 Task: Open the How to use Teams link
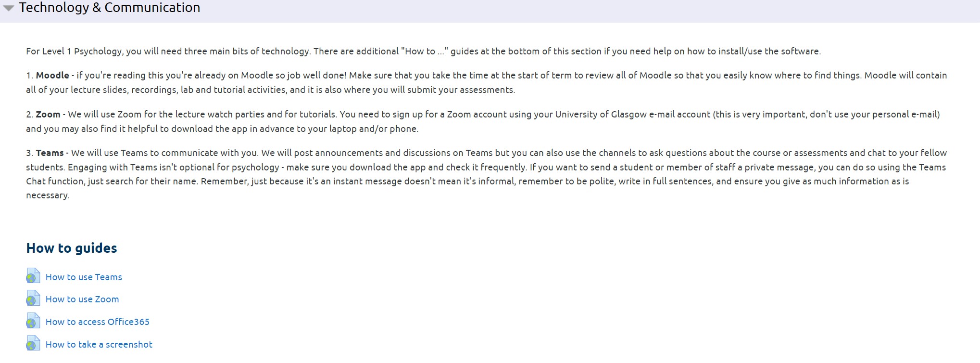(x=84, y=277)
